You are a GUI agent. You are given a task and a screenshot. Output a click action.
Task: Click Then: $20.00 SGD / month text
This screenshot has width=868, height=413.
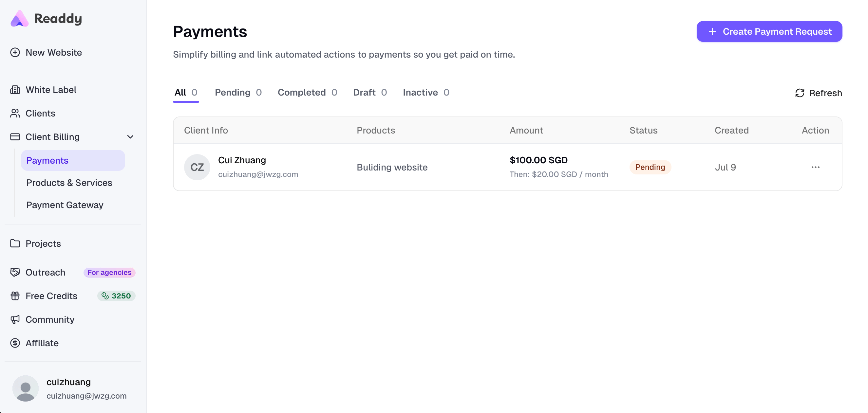click(559, 174)
